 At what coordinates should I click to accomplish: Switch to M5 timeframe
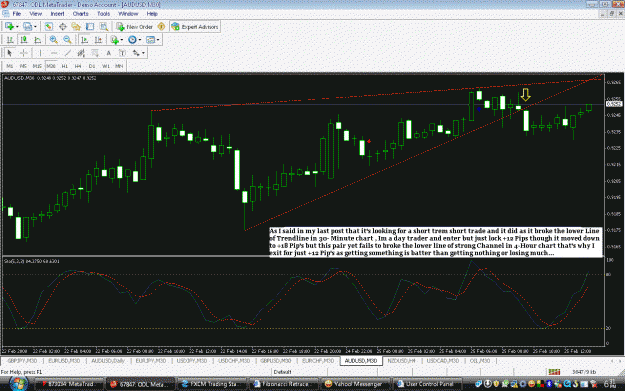tap(23, 66)
